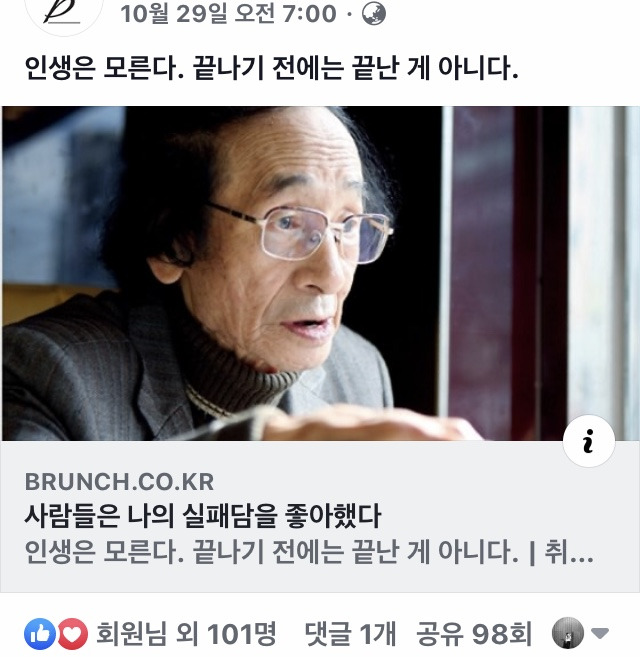This screenshot has width=640, height=657.
Task: Tap the globe public audience icon
Action: click(373, 13)
